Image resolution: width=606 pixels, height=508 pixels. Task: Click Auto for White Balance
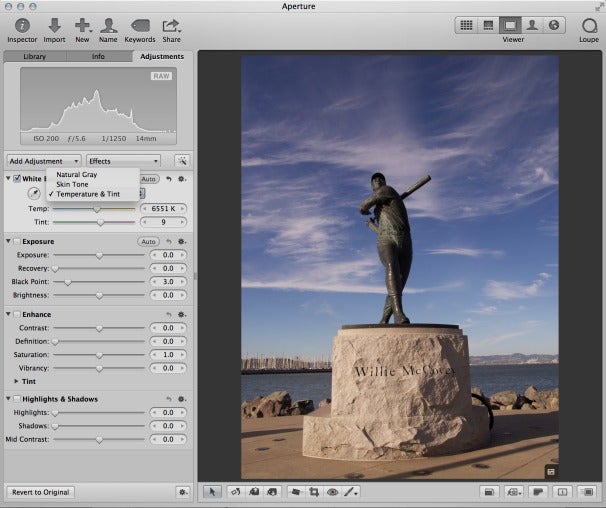pos(150,179)
